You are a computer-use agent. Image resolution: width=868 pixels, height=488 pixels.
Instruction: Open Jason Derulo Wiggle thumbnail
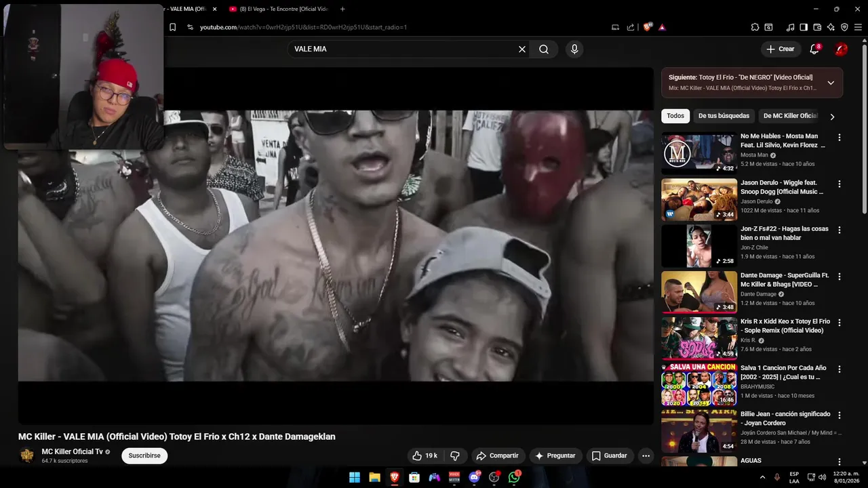(699, 199)
